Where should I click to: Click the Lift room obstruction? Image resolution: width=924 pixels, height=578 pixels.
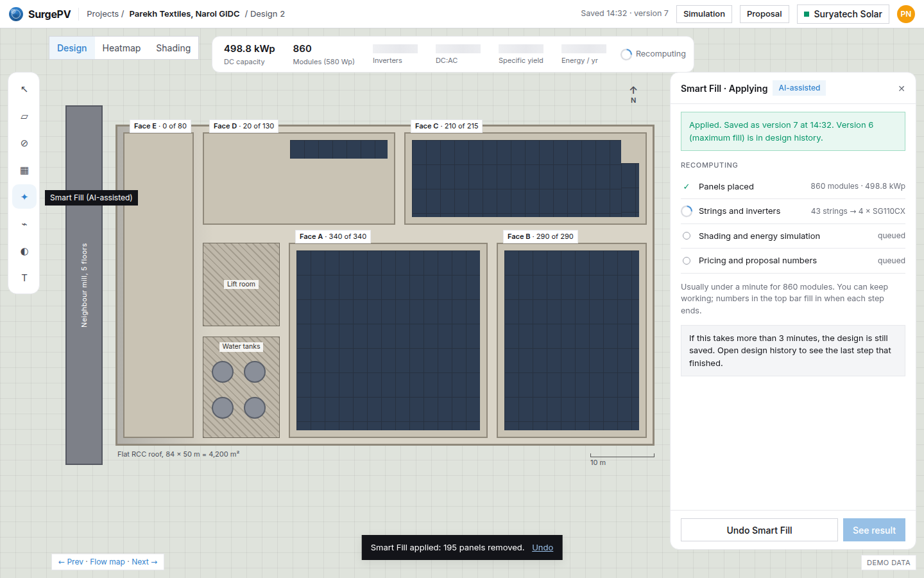pos(241,285)
